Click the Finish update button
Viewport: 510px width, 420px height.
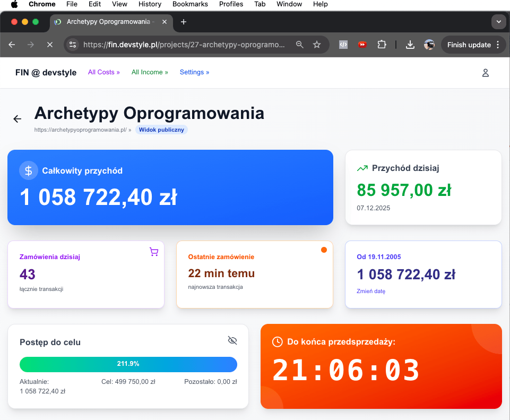click(469, 45)
